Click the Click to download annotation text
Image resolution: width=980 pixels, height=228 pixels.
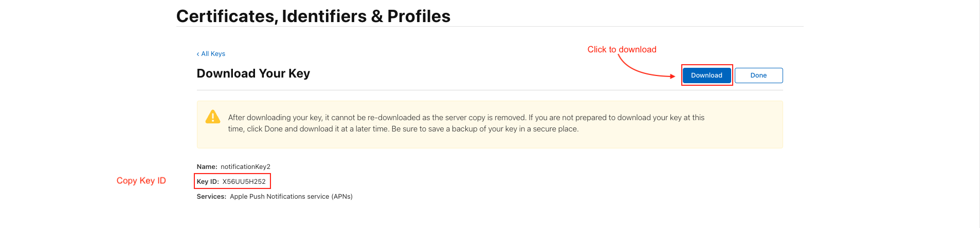(x=622, y=49)
